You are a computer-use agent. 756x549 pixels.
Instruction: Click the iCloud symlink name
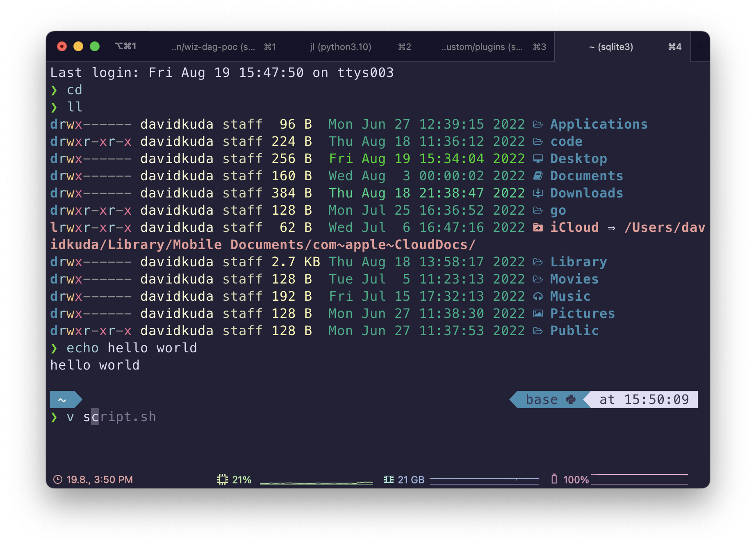coord(574,227)
